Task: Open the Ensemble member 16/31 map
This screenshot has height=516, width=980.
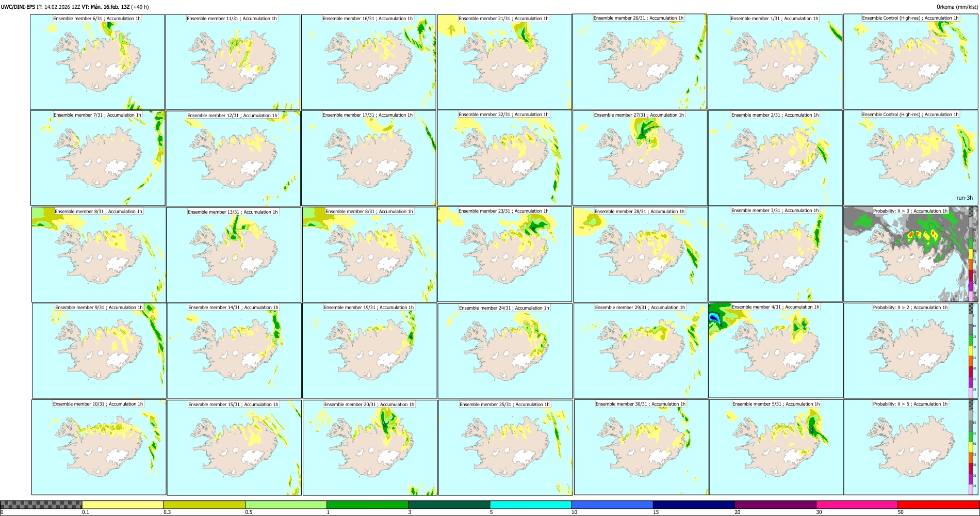Action: pyautogui.click(x=369, y=62)
